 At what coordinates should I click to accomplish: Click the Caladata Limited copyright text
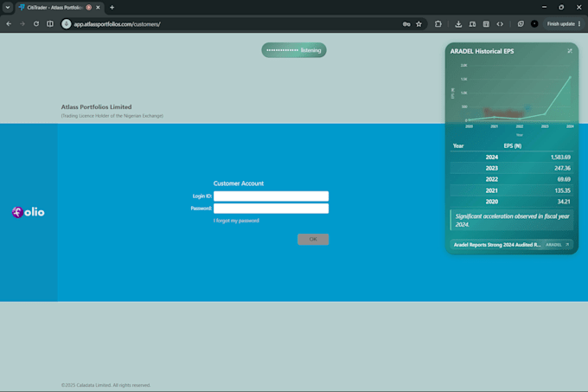tap(105, 385)
